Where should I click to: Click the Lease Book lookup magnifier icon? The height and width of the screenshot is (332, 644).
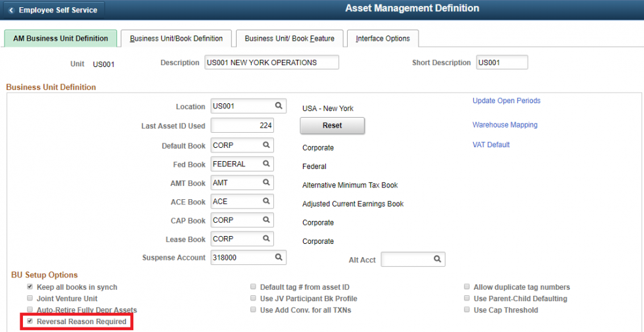click(267, 239)
